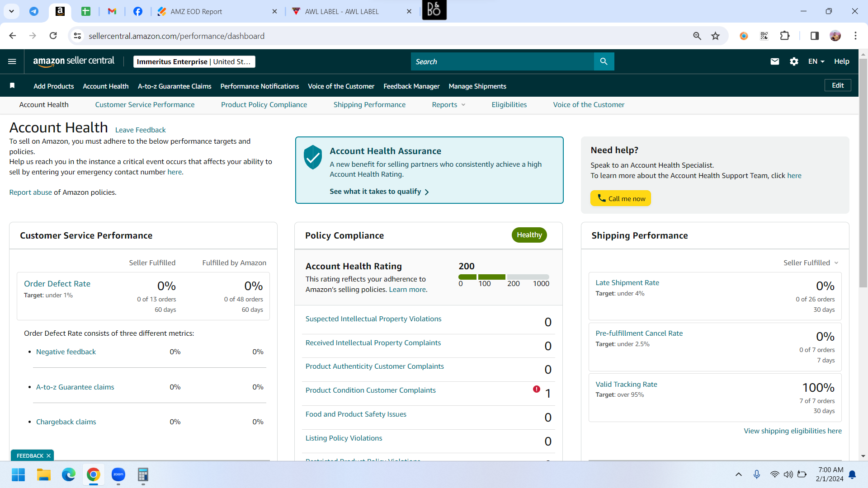868x488 pixels.
Task: Open the Chrome extensions puzzle icon
Action: (785, 36)
